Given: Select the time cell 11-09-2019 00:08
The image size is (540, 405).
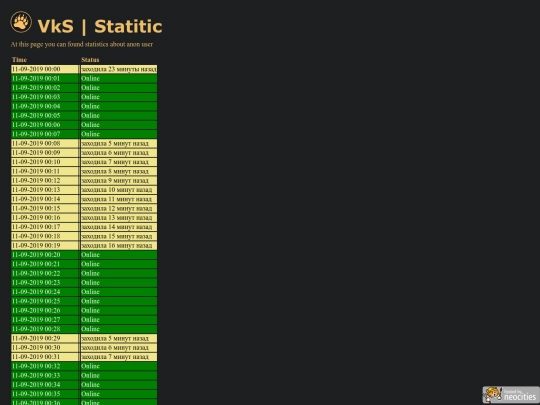Looking at the screenshot, I should 45,143.
